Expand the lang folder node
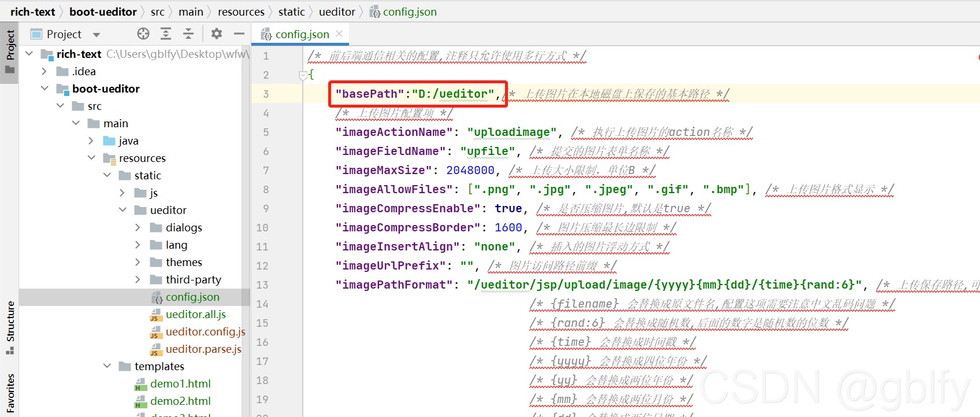Viewport: 980px width, 417px height. [138, 245]
